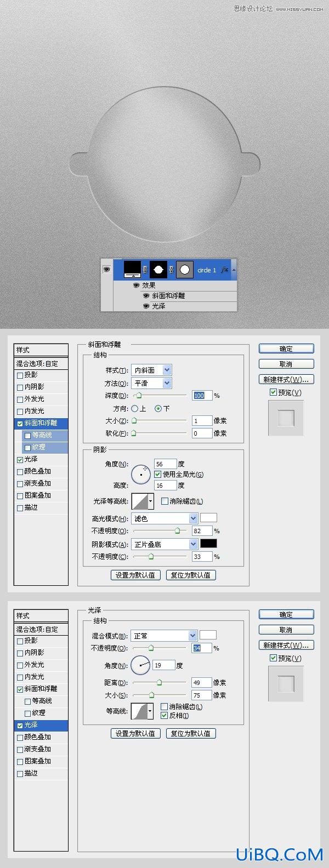Toggle visibility eye next to 效果
The image size is (329, 868).
pos(136,285)
